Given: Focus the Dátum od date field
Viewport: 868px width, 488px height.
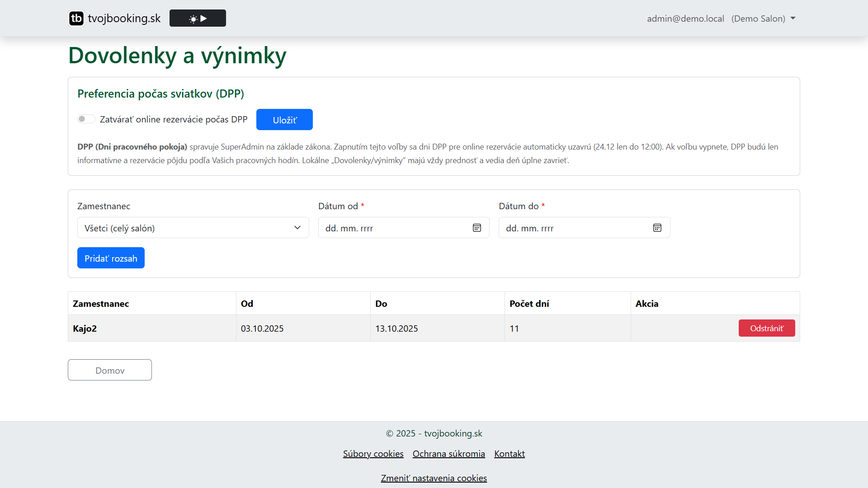Looking at the screenshot, I should [x=393, y=228].
